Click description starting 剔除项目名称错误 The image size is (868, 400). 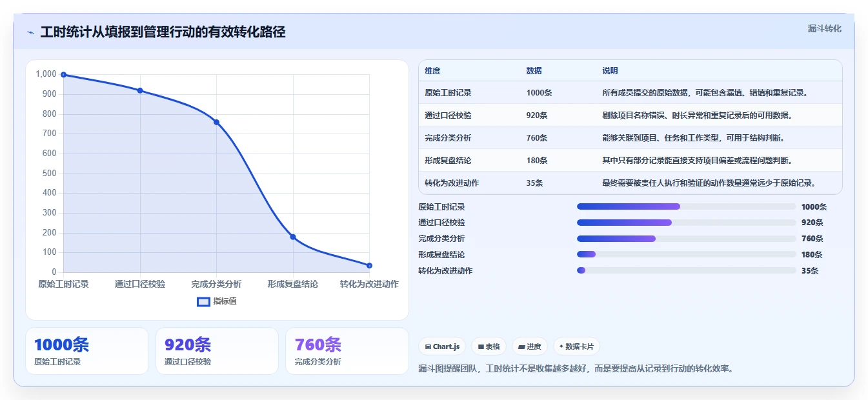pos(697,115)
